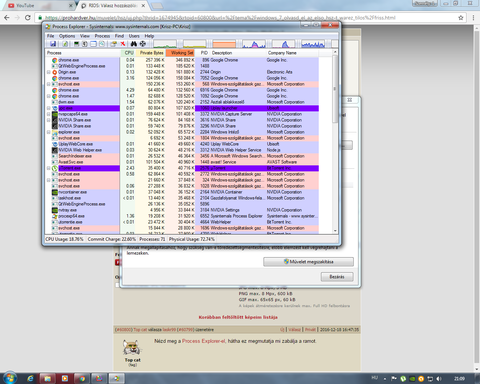Click the Refresh Now toolbar icon
The width and height of the screenshot is (480, 384).
click(65, 44)
